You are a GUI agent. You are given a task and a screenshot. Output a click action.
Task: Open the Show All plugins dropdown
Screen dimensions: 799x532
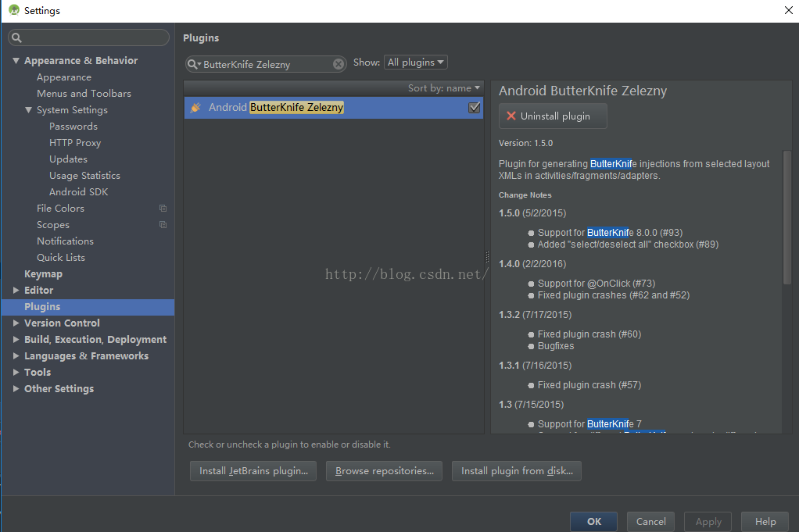click(x=416, y=62)
